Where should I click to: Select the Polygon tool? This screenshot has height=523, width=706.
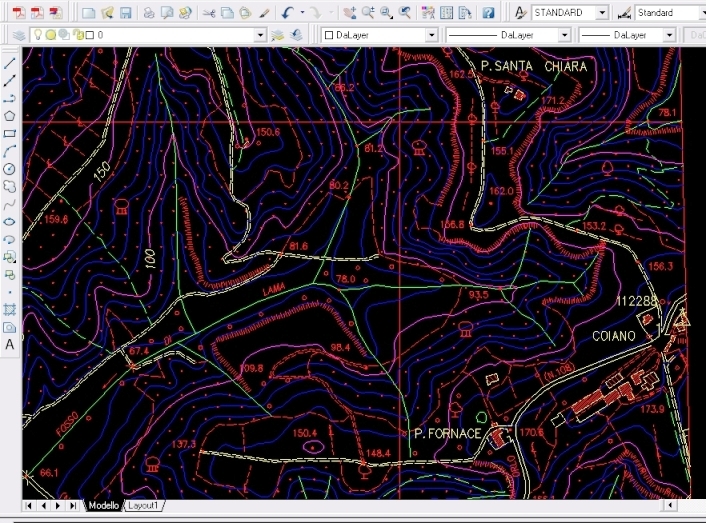point(9,116)
